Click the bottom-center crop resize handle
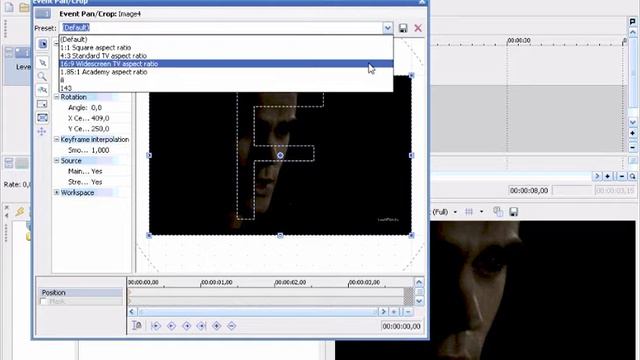 280,236
